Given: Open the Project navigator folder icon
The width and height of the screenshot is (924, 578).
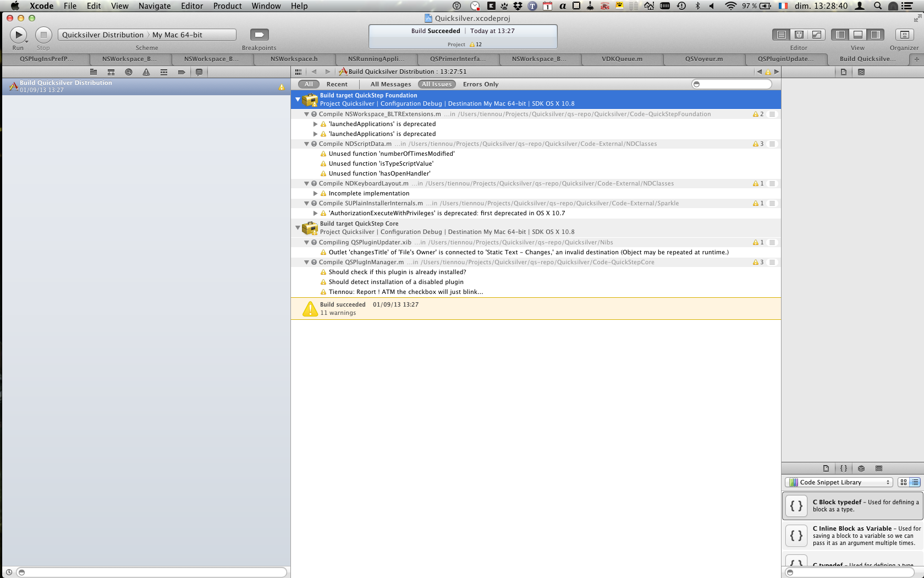Looking at the screenshot, I should [94, 72].
